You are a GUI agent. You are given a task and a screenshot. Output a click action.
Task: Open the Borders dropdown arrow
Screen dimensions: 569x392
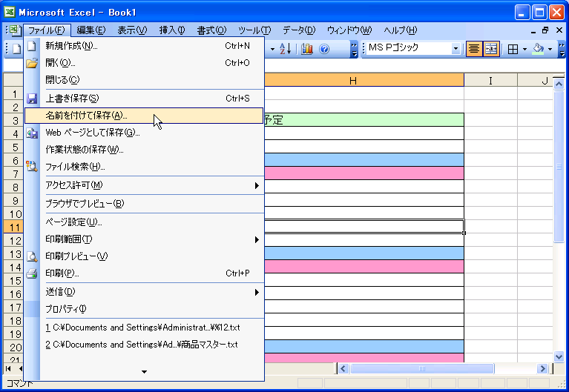point(524,49)
